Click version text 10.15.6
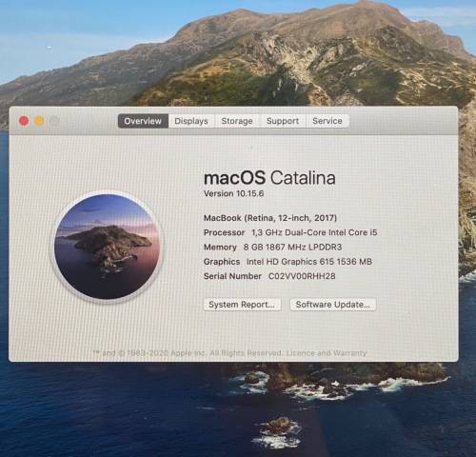476x457 pixels. click(249, 193)
